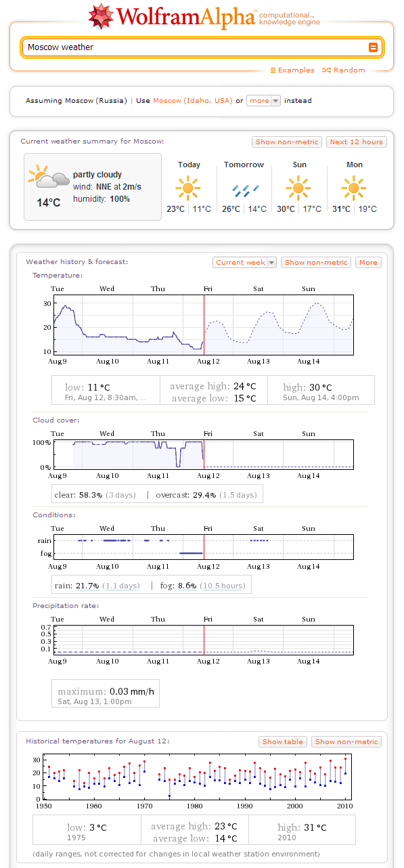Open the 'more' locations dropdown
The width and height of the screenshot is (404, 868).
263,101
